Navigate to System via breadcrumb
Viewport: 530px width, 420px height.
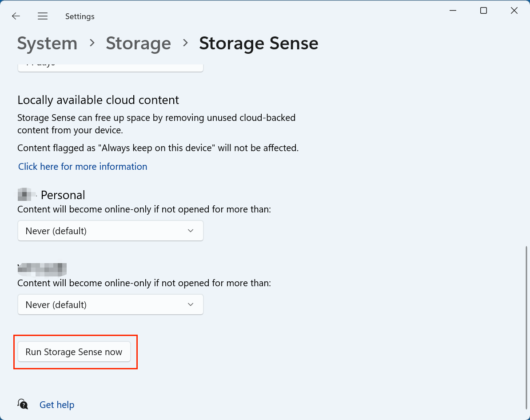[x=47, y=43]
